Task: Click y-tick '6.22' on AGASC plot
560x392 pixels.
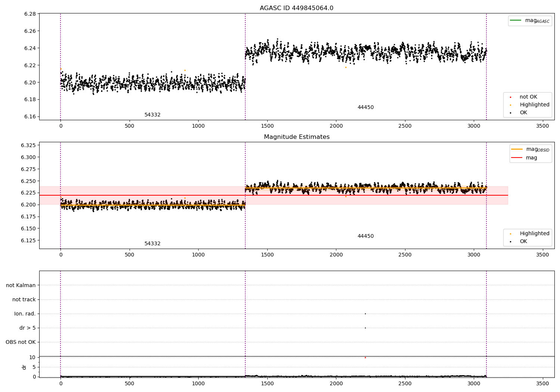Action: (30, 65)
